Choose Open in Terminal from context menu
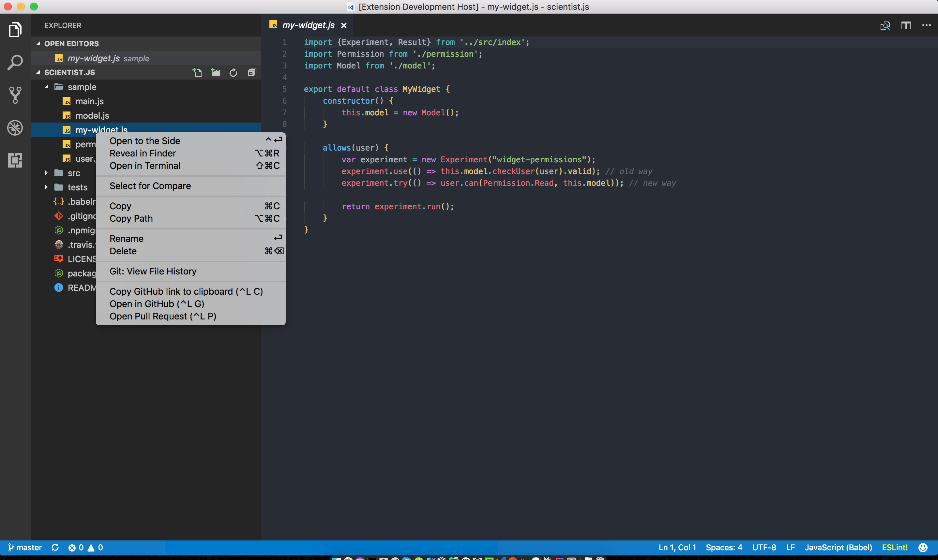938x560 pixels. pos(145,166)
